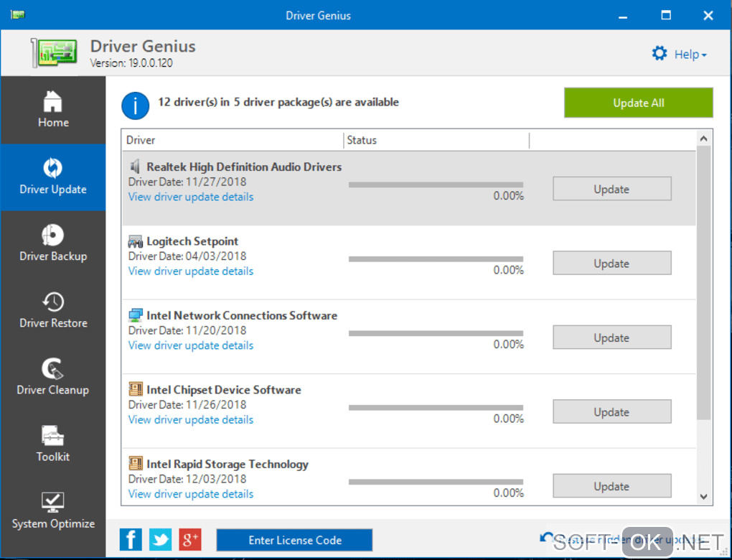Click the blue info icon

click(136, 106)
